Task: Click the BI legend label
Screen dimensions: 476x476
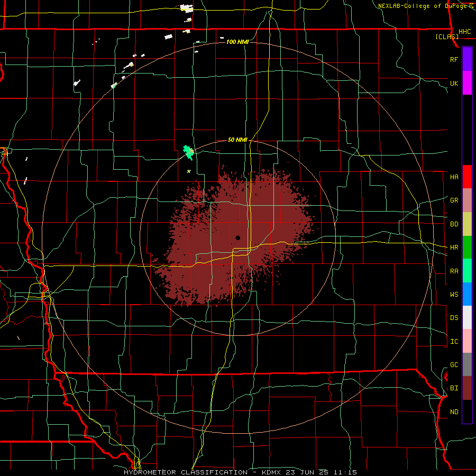Action: point(454,388)
